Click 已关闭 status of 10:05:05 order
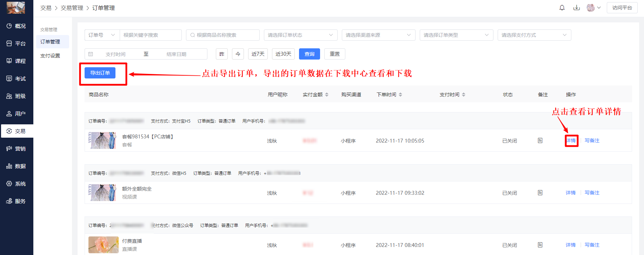 (x=510, y=141)
